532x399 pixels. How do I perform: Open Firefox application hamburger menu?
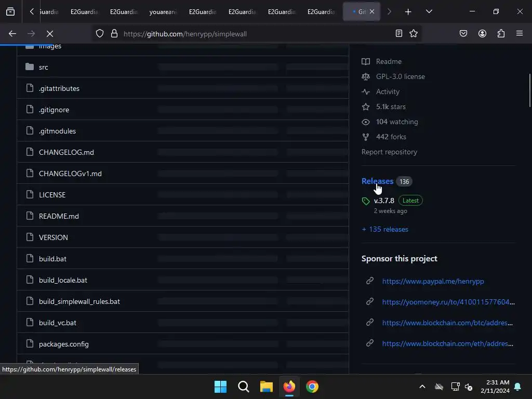point(520,34)
